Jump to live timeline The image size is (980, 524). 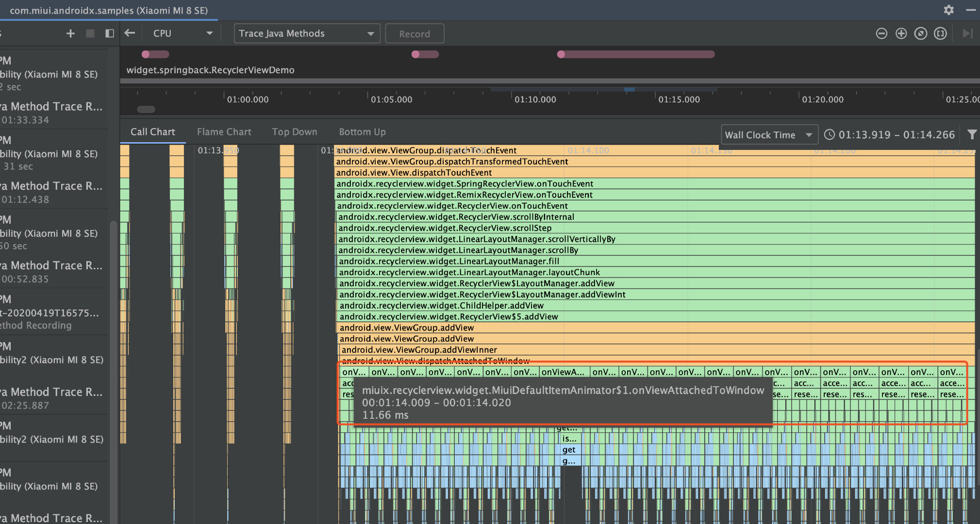(x=967, y=33)
